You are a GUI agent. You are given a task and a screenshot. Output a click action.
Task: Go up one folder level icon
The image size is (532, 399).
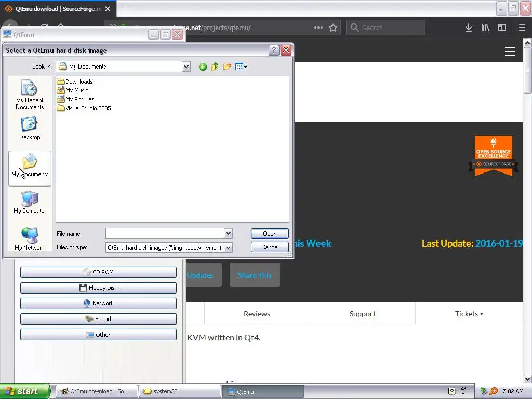tap(215, 66)
